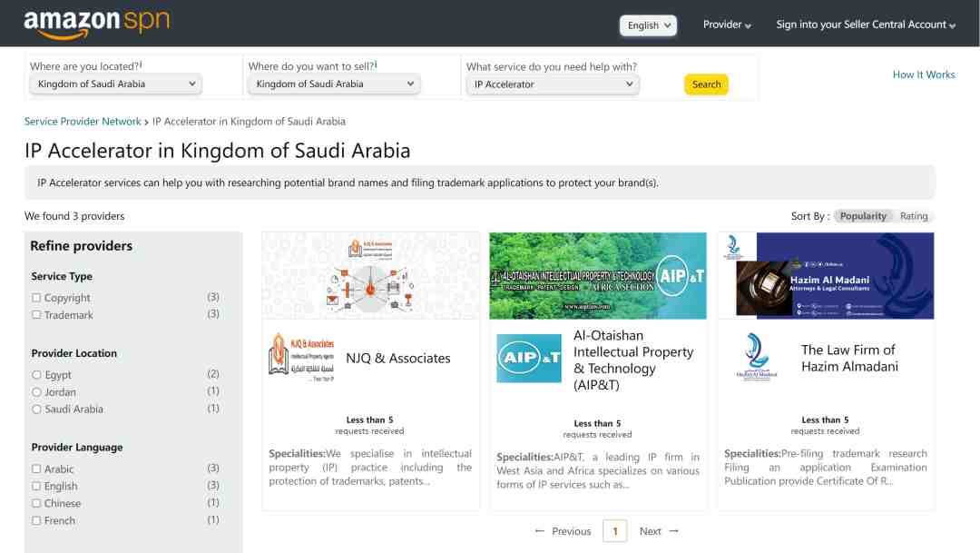This screenshot has width=980, height=553.
Task: Open Hazim Al Madani banner image
Action: pyautogui.click(x=826, y=276)
